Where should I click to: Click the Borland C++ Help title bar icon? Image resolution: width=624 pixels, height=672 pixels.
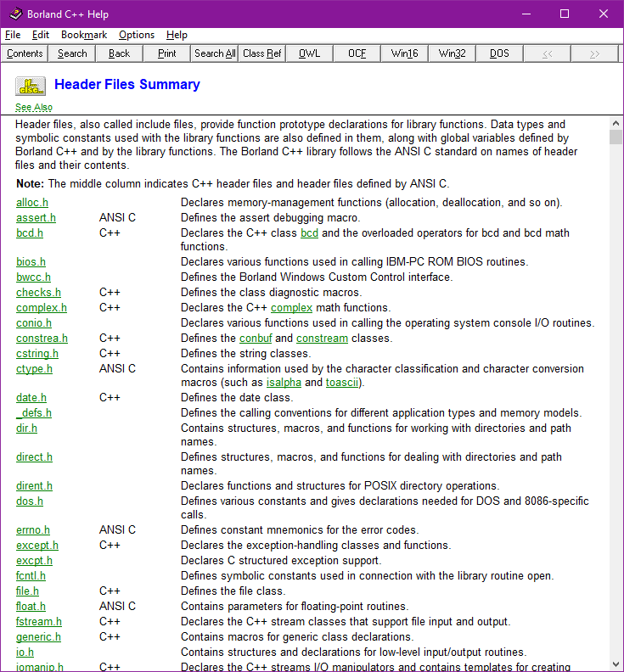click(15, 14)
